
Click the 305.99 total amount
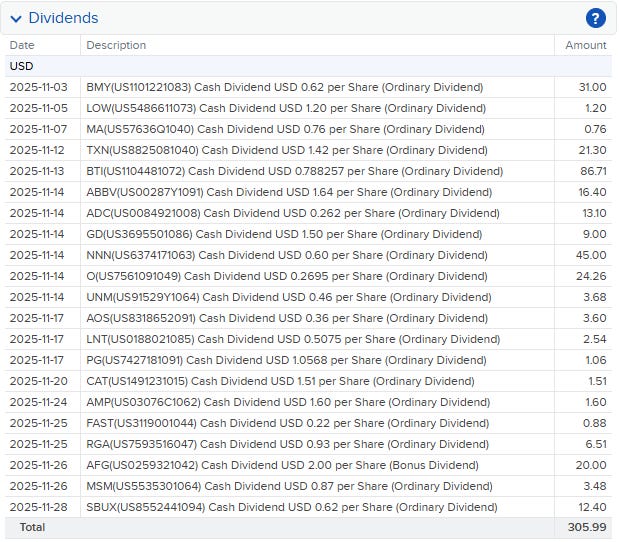pos(587,527)
